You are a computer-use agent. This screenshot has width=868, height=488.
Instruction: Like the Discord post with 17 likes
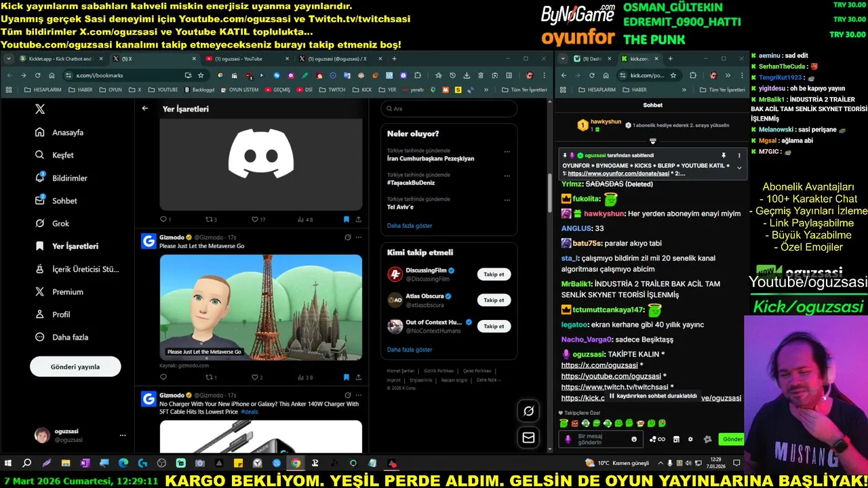(258, 220)
